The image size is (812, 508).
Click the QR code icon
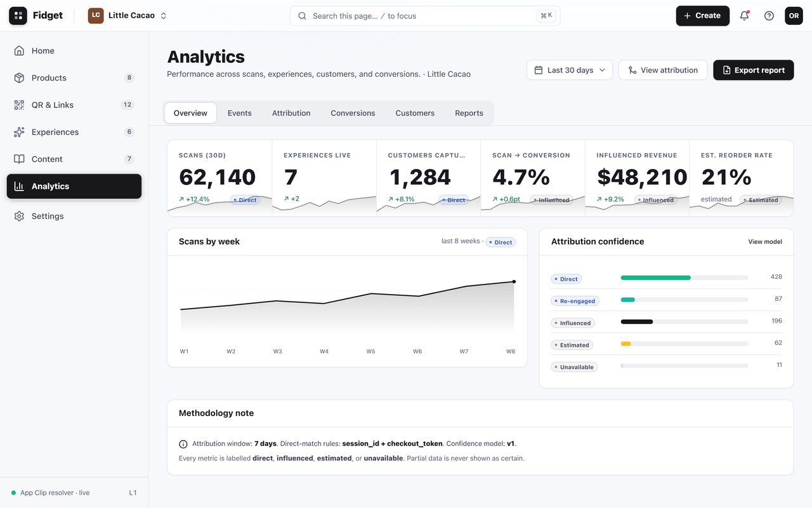pos(19,105)
